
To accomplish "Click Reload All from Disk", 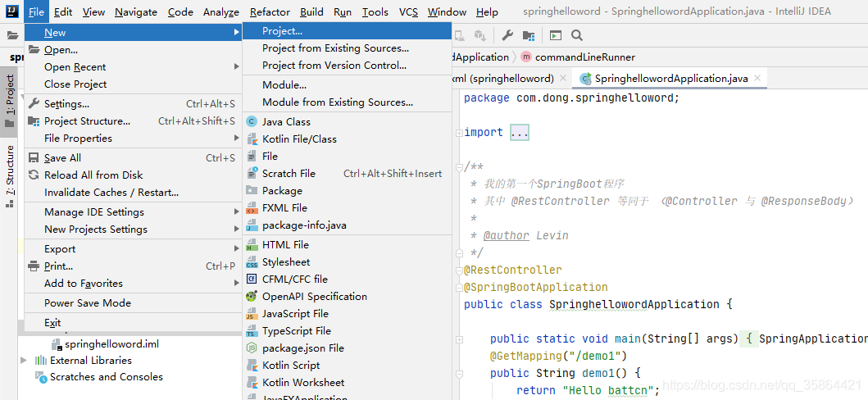I will pyautogui.click(x=134, y=175).
